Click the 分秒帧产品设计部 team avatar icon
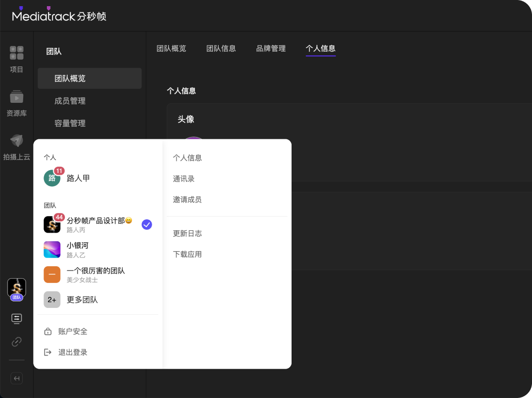Screen dimensions: 532x398 pos(52,225)
